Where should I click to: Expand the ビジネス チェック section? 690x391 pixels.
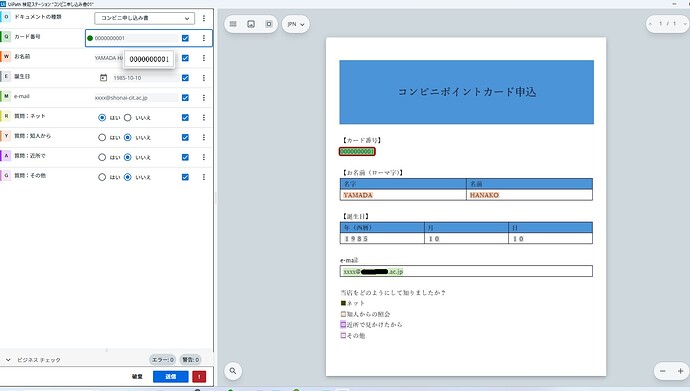coord(8,360)
